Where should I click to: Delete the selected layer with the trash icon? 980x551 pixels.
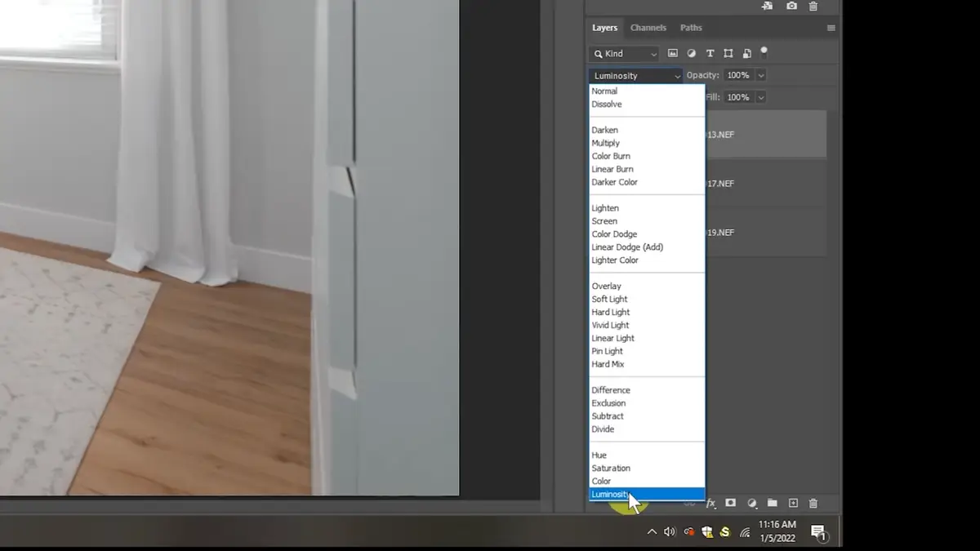813,504
